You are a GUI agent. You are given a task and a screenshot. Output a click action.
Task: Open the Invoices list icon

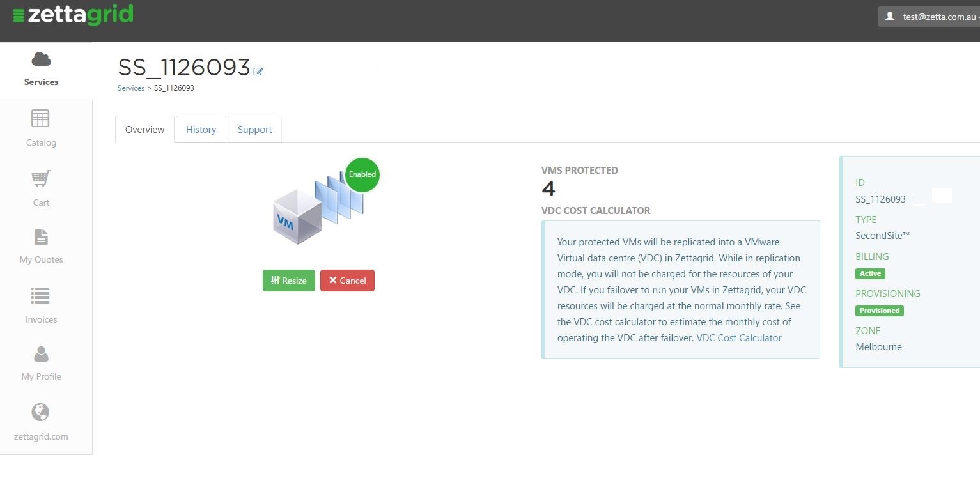[x=40, y=296]
